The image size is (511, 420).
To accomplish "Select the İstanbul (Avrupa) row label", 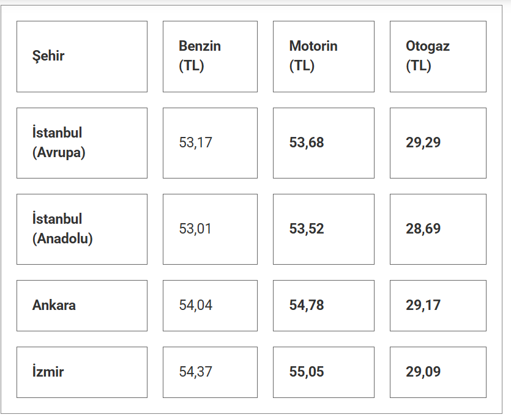I will tap(81, 143).
